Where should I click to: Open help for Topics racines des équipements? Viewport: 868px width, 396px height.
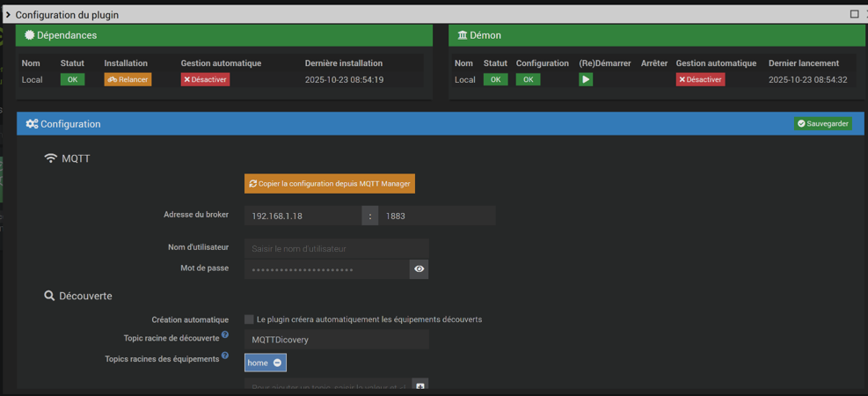click(225, 356)
